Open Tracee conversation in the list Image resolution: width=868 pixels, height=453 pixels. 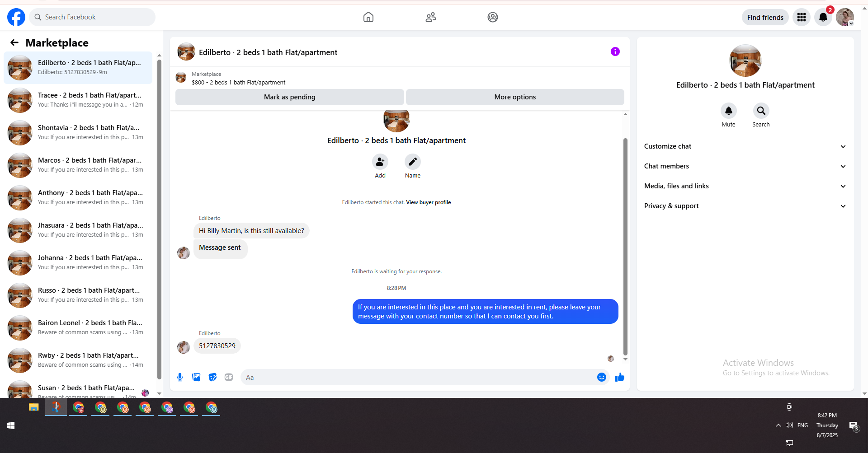(78, 100)
